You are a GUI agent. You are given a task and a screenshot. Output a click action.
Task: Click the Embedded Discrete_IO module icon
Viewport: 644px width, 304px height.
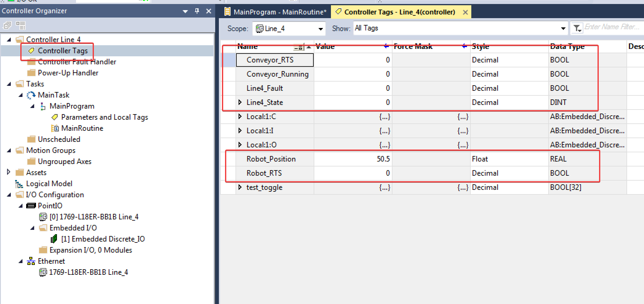(54, 239)
